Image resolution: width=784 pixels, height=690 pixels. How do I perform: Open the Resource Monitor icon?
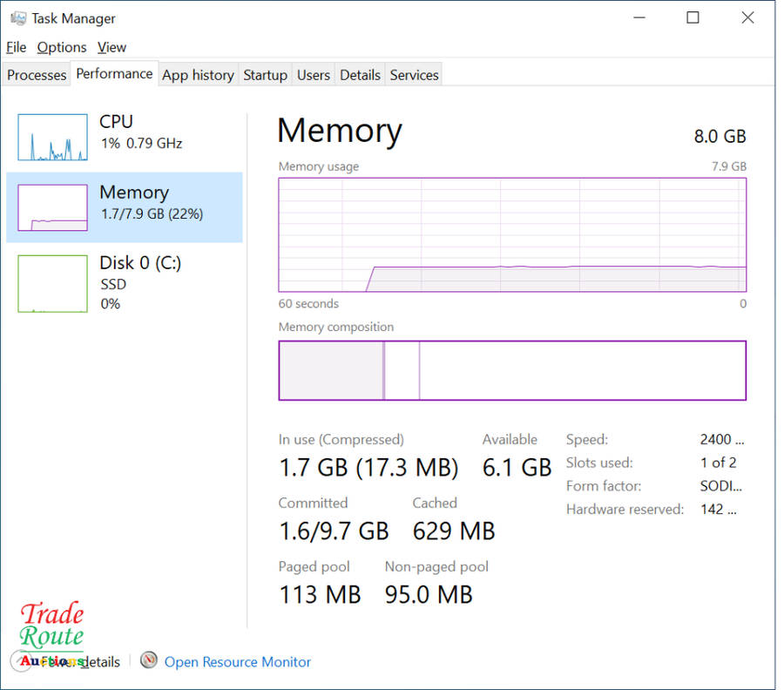150,661
